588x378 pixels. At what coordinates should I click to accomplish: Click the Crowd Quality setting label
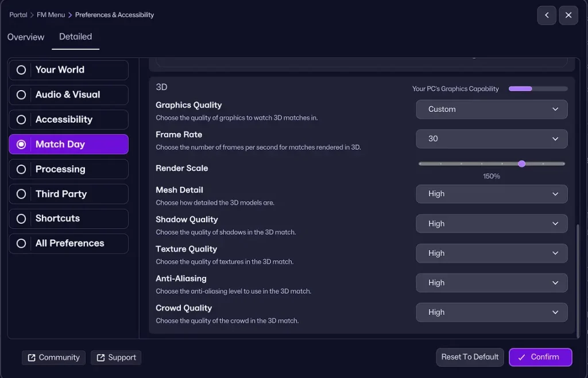pos(184,308)
